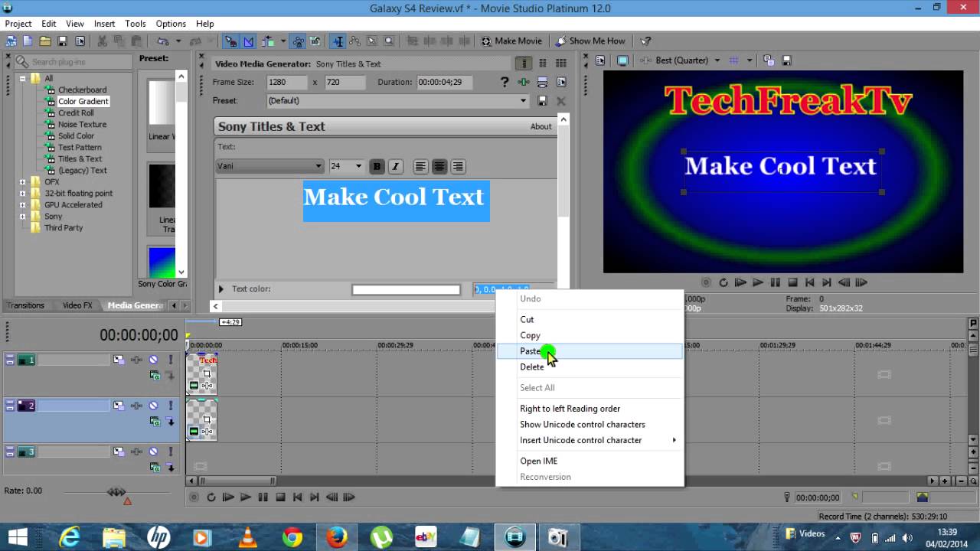The height and width of the screenshot is (551, 980).
Task: Toggle Bold text formatting
Action: 377,166
